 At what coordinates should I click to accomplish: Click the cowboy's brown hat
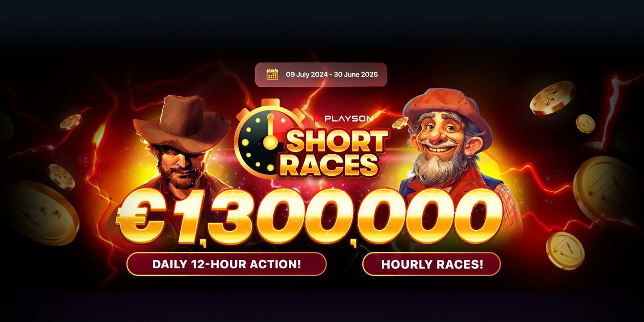pyautogui.click(x=182, y=119)
